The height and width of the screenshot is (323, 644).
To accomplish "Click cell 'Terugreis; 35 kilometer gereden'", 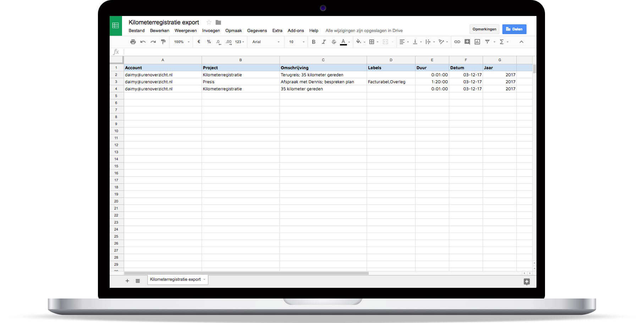I will [323, 75].
